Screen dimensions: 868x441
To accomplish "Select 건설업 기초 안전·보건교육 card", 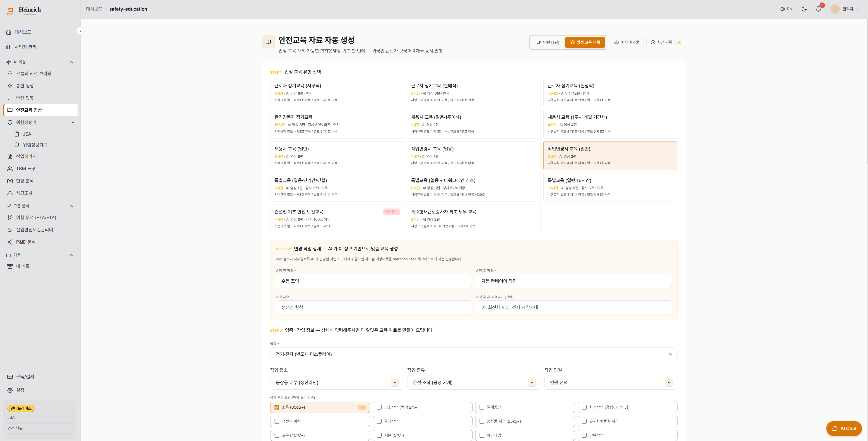I will (x=337, y=218).
